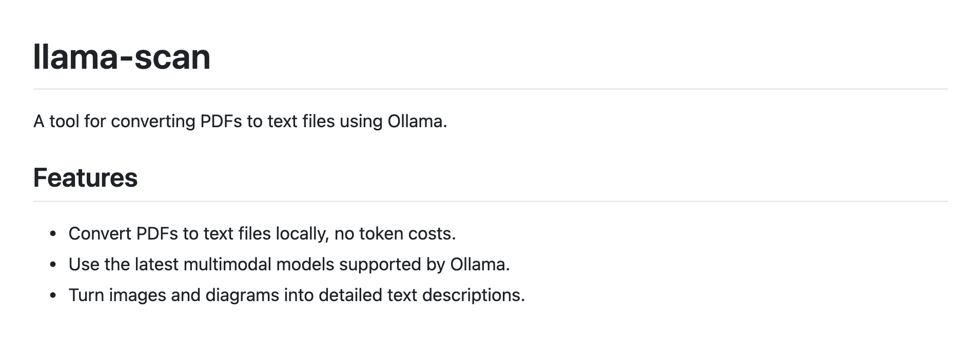Click the Features section heading

(x=85, y=178)
